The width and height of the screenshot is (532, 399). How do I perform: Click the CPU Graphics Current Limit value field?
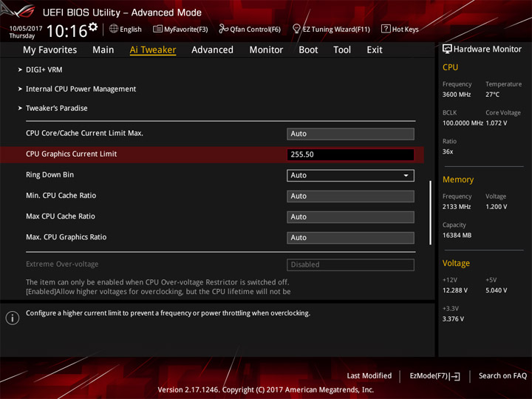click(x=350, y=154)
